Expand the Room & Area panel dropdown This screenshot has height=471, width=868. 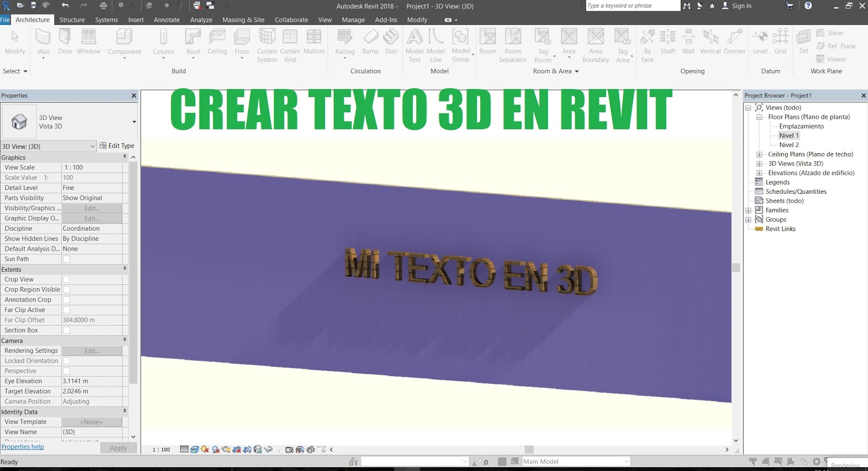[x=556, y=71]
